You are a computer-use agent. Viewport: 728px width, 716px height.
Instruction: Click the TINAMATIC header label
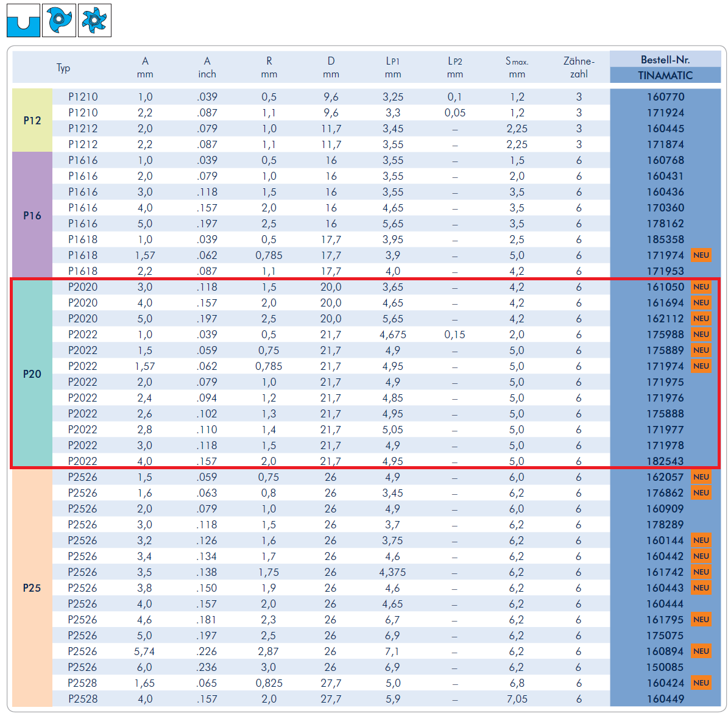pos(665,76)
